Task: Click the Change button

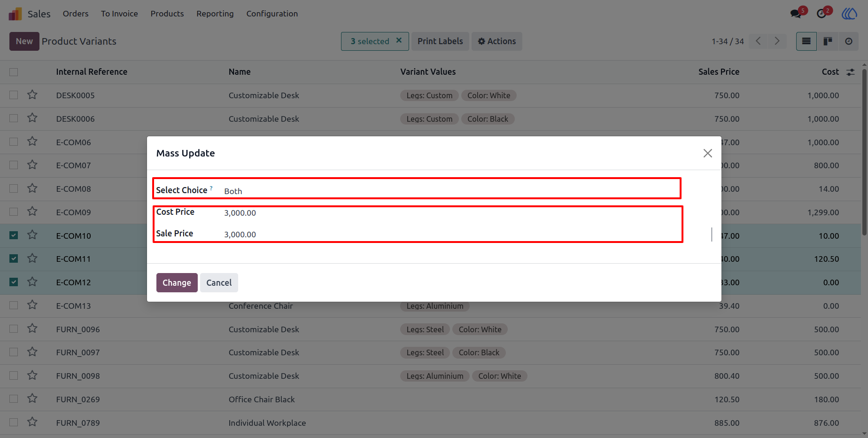Action: pos(177,282)
